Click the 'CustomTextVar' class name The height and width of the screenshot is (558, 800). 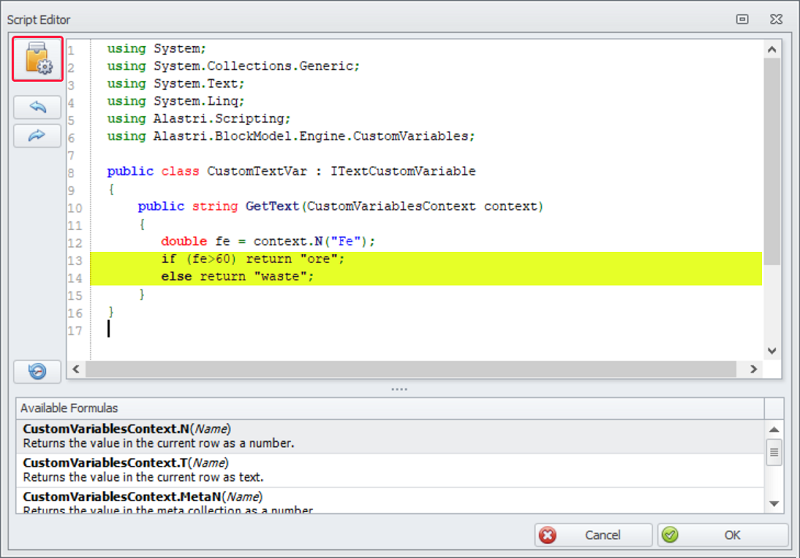(x=257, y=171)
